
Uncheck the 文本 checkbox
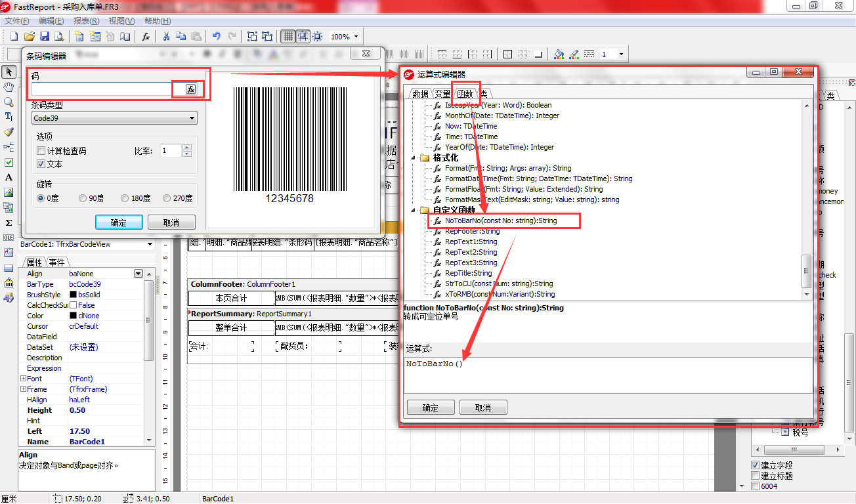click(41, 164)
